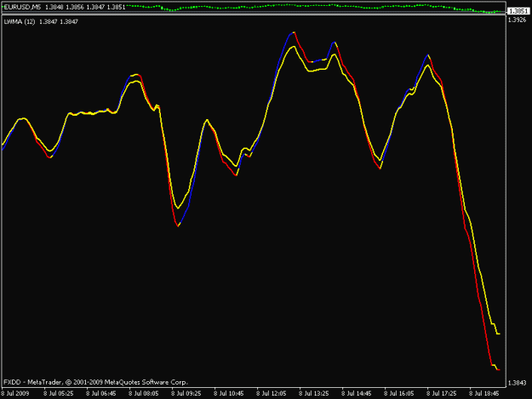Select the current price label 1.3851
This screenshot has height=399, width=532.
click(518, 11)
